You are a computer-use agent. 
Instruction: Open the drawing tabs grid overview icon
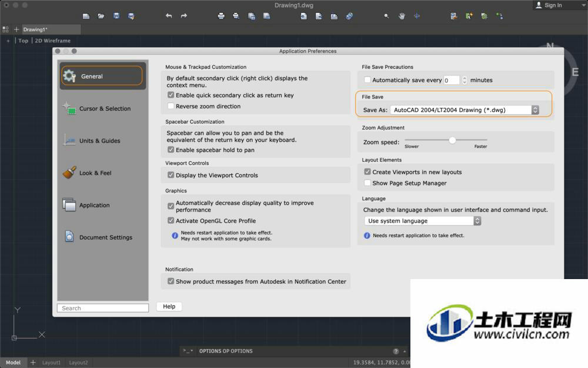(5, 29)
